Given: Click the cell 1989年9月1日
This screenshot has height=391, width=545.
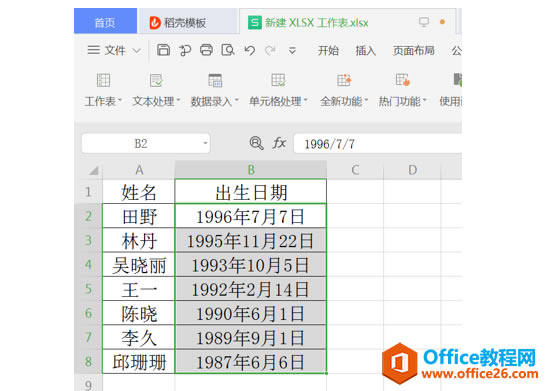Looking at the screenshot, I should click(x=251, y=337).
